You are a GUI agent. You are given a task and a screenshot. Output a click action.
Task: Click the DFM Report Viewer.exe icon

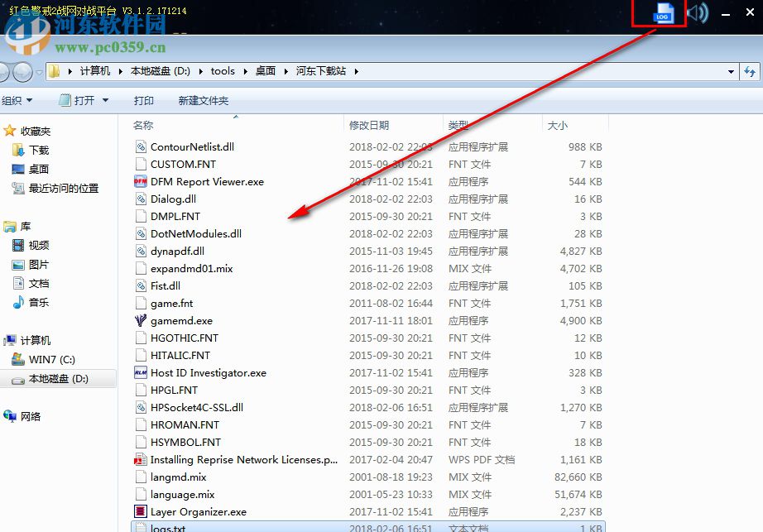(x=141, y=181)
